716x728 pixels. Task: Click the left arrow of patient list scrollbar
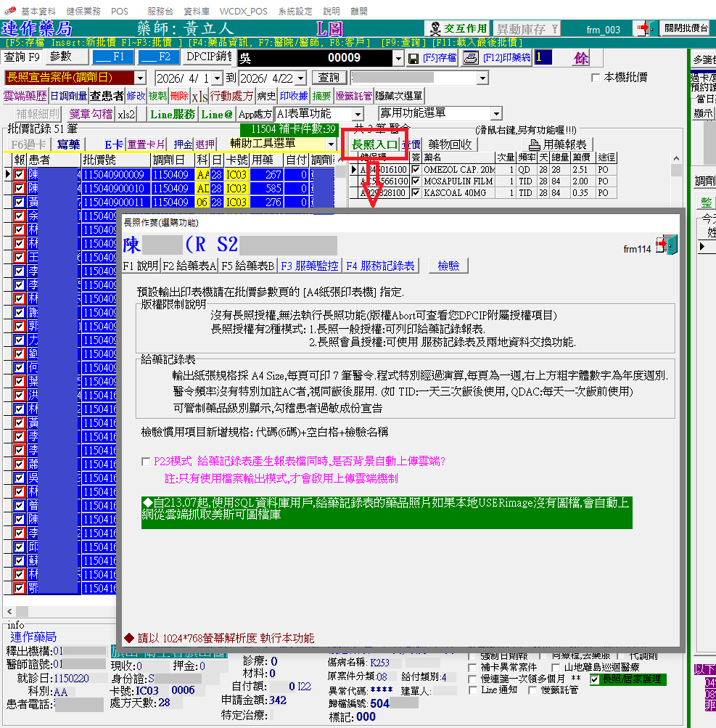tap(9, 611)
